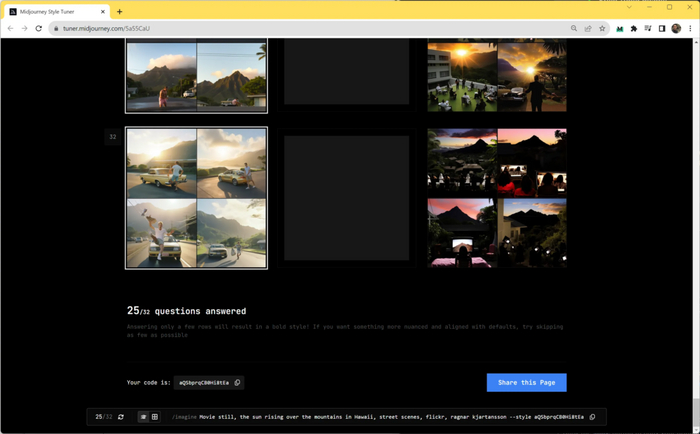The width and height of the screenshot is (700, 434).
Task: Select the right sunrise garden images in the top row
Action: point(497,75)
